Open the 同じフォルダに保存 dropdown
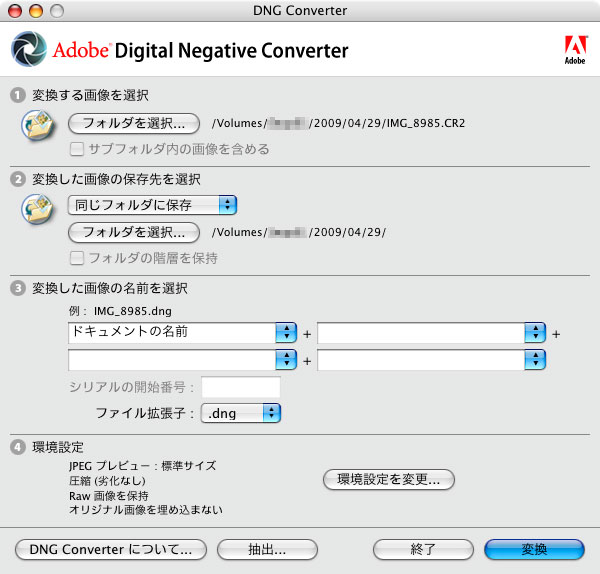The image size is (600, 574). [x=152, y=205]
